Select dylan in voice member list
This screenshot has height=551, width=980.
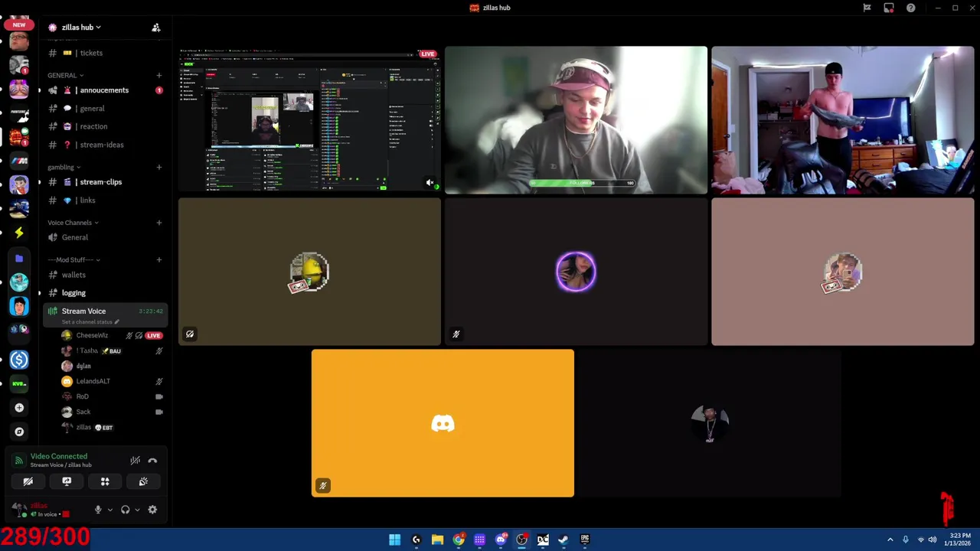click(x=113, y=366)
